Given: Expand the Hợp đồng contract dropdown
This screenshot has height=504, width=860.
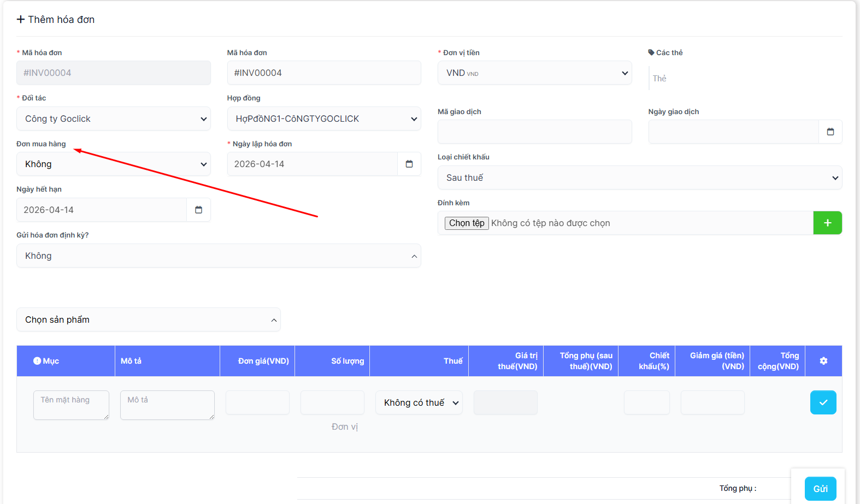Looking at the screenshot, I should 324,118.
